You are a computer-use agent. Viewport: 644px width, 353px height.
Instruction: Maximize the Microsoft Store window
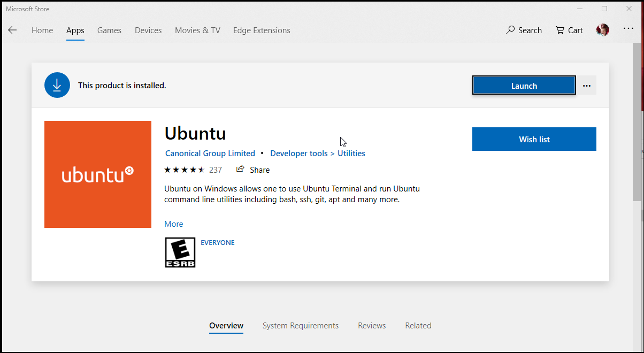(604, 9)
